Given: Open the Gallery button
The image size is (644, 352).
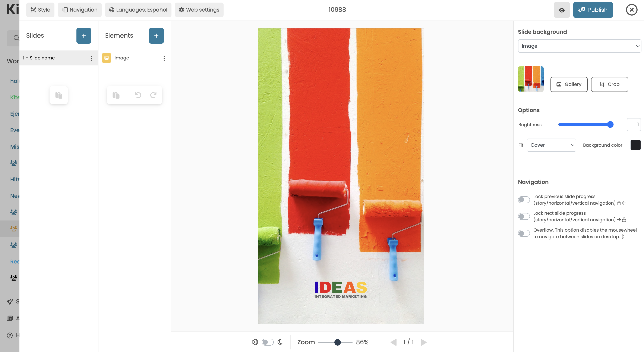Looking at the screenshot, I should pyautogui.click(x=569, y=84).
